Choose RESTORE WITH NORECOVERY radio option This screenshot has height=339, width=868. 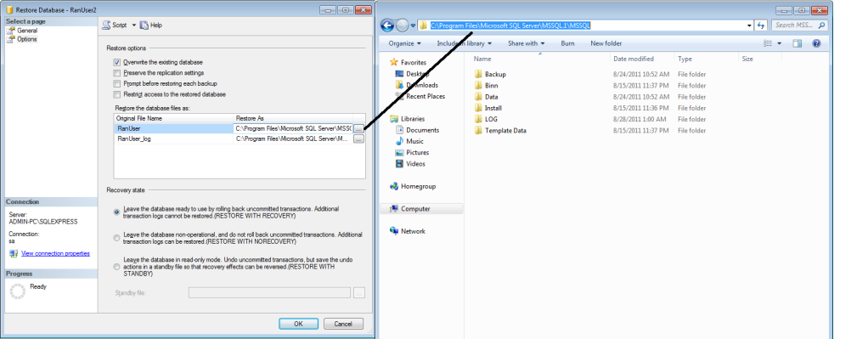(x=116, y=238)
